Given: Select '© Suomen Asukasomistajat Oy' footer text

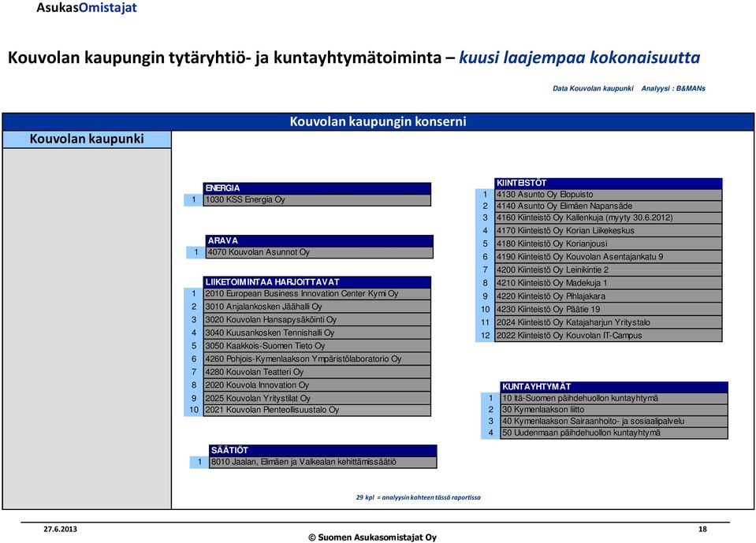Looking at the screenshot, I should pos(372,537).
